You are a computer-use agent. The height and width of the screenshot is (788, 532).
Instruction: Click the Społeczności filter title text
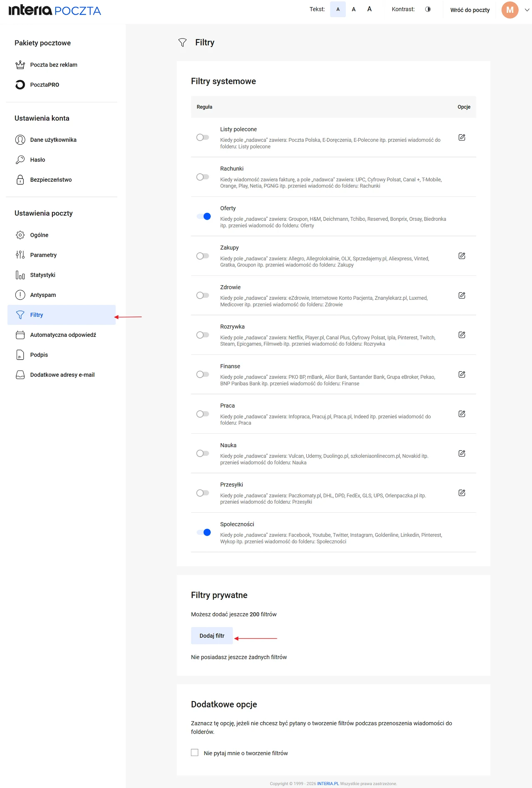(x=237, y=524)
